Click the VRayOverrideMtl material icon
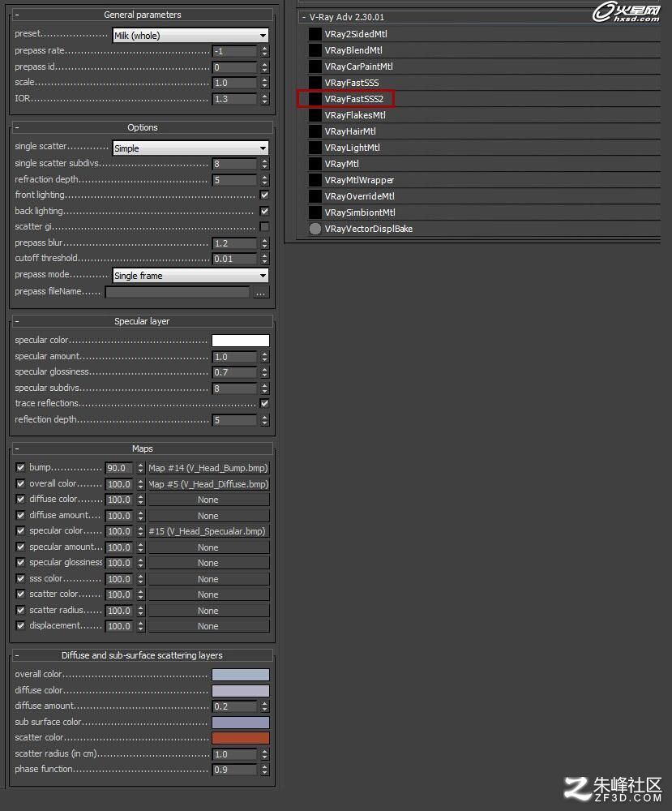Screen dimensions: 672x811 (315, 196)
